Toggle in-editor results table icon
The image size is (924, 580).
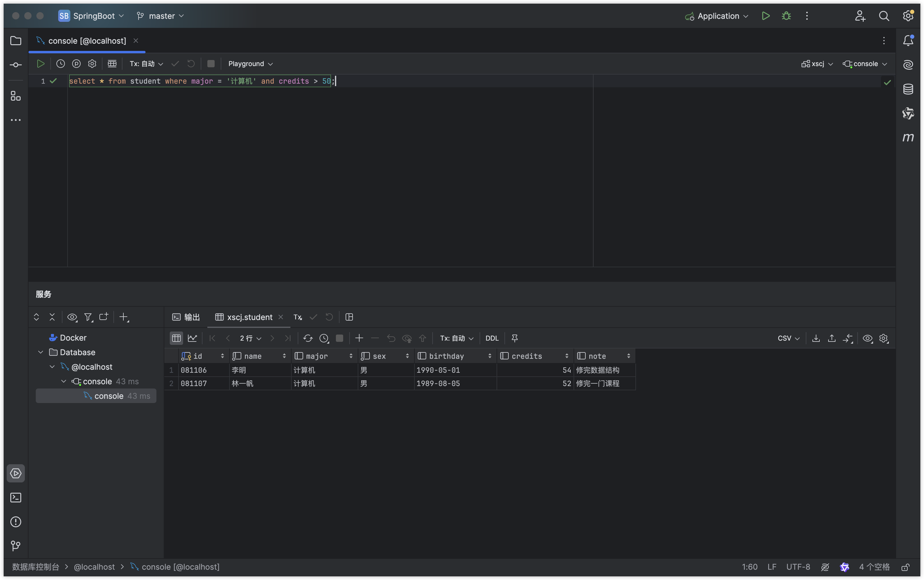pos(112,64)
